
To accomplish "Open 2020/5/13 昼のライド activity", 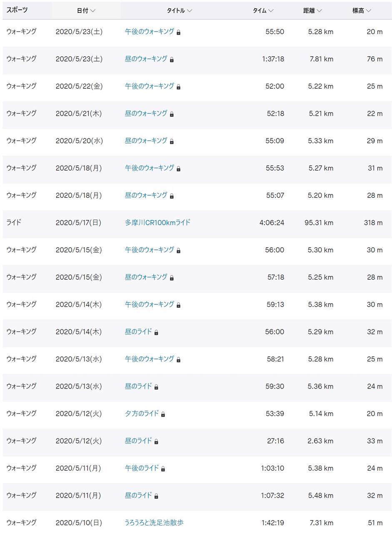I will [138, 386].
